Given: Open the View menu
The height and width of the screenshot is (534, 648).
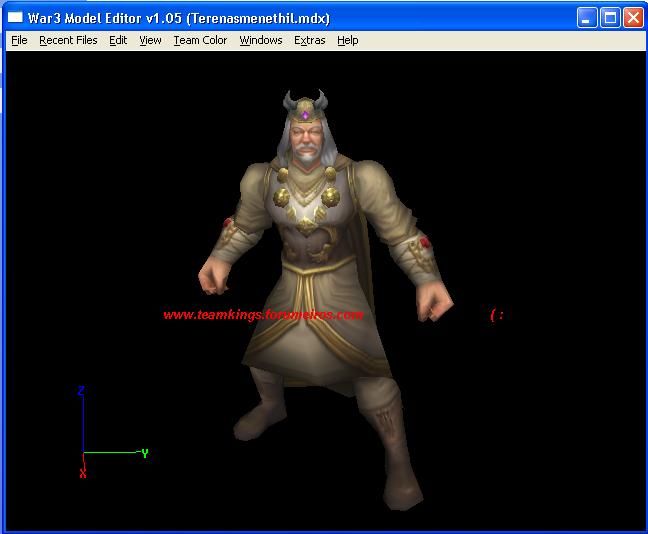Looking at the screenshot, I should tap(150, 41).
